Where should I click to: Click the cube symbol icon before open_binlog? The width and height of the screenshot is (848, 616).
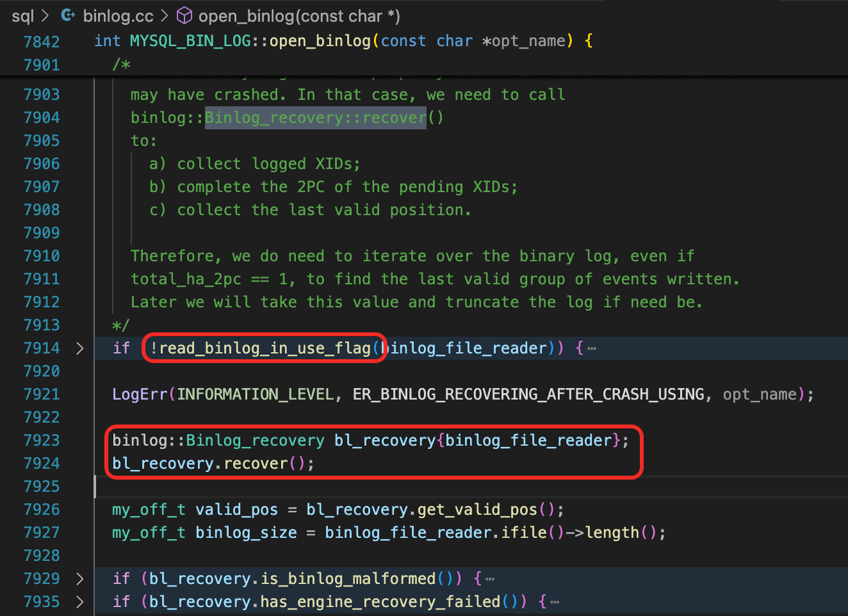tap(184, 15)
